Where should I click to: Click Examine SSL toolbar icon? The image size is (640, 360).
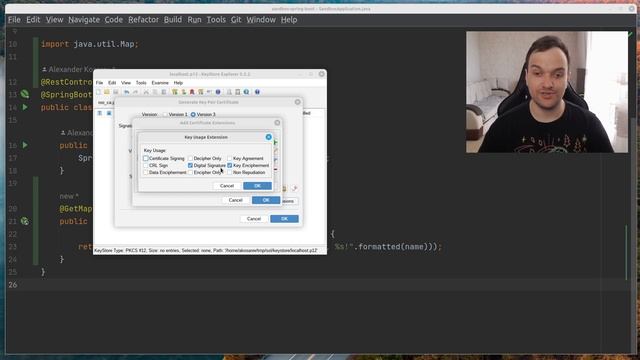coord(246,92)
